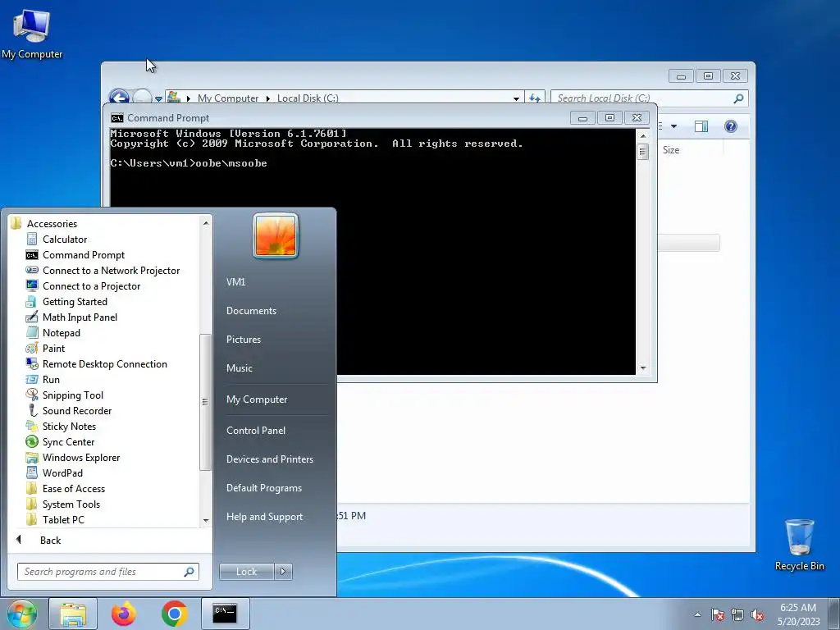Open the address bar history dropdown

[x=516, y=98]
